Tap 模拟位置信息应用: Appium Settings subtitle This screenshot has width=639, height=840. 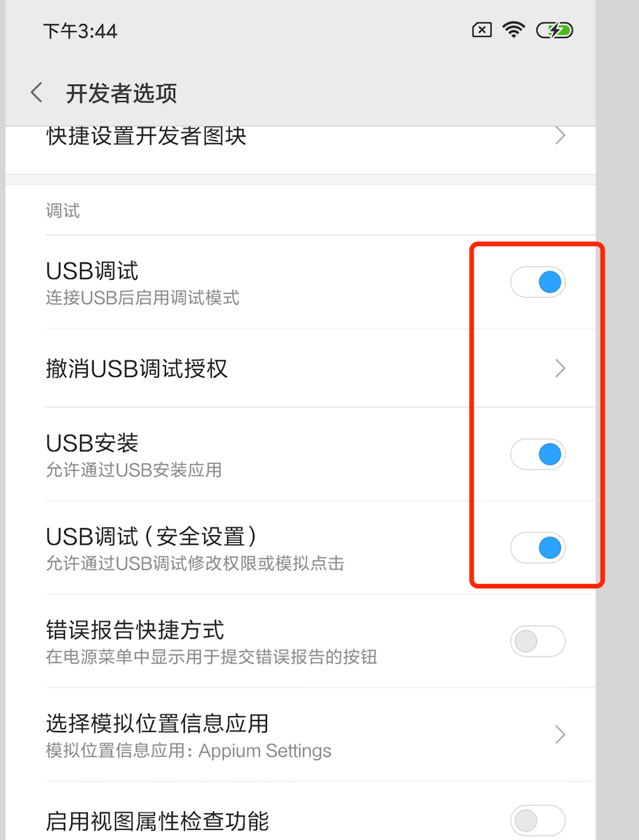point(189,751)
